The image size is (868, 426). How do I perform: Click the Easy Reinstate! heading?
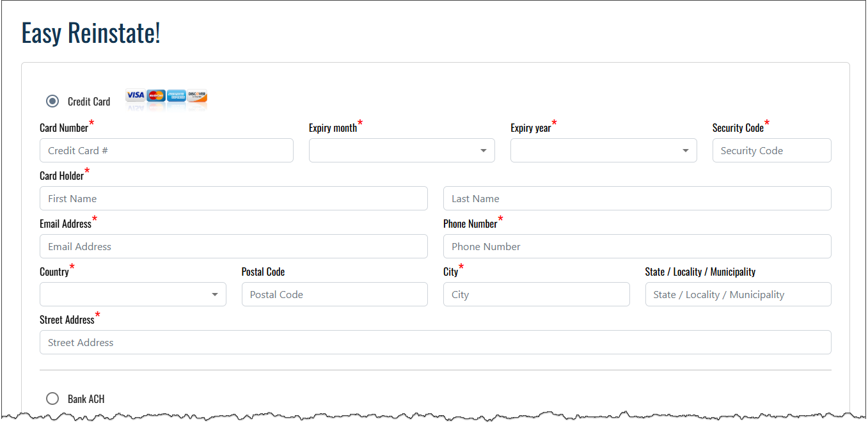click(x=91, y=33)
